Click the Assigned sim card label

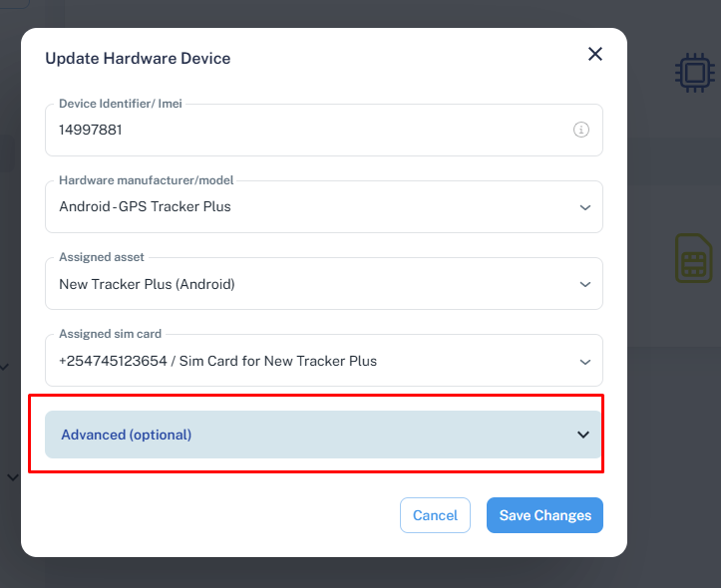click(111, 334)
